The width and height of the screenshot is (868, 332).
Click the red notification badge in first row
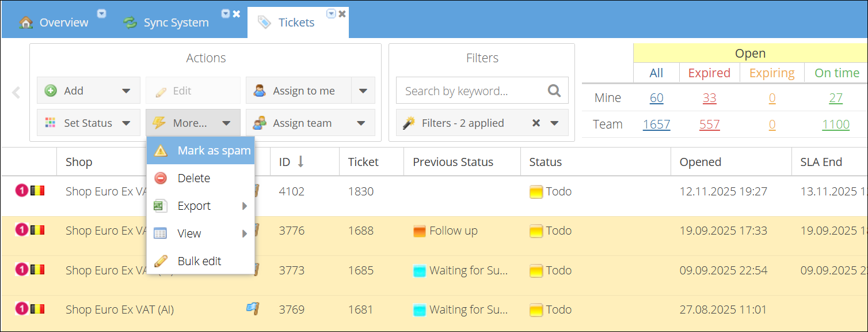tap(21, 191)
